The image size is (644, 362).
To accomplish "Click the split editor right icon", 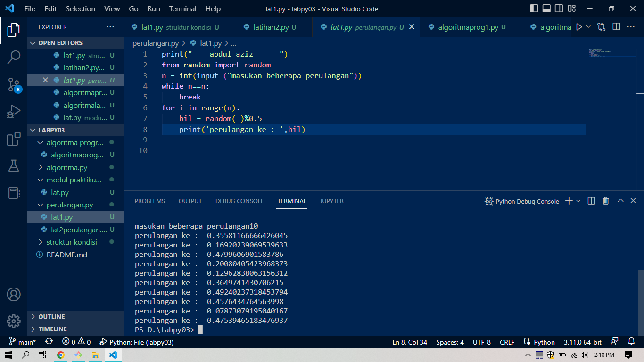I will [615, 27].
